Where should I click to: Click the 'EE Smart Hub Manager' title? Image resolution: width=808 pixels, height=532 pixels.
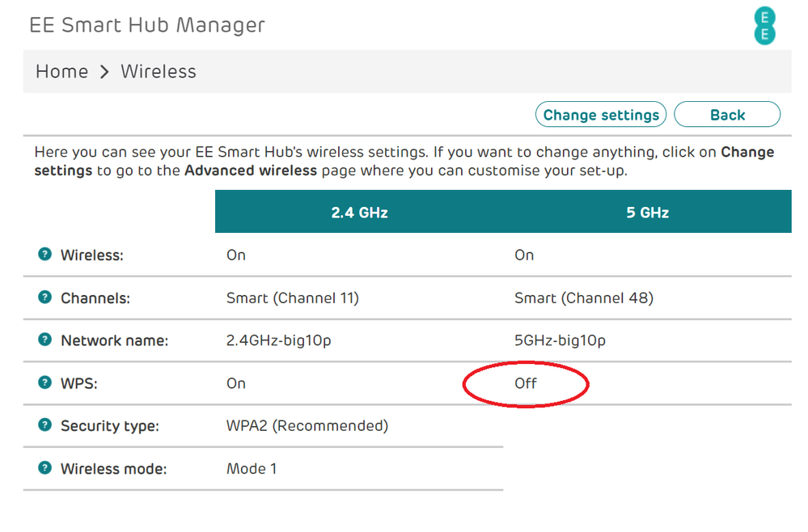point(147,25)
